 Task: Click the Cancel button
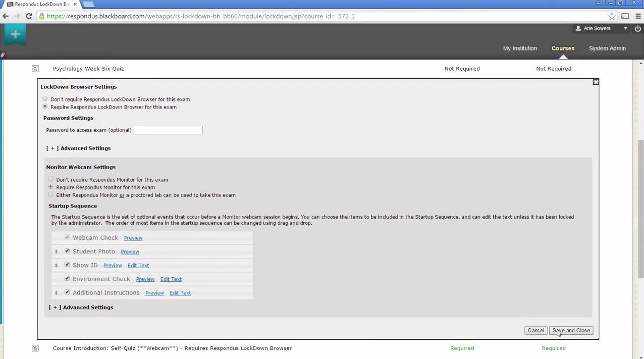pyautogui.click(x=535, y=330)
